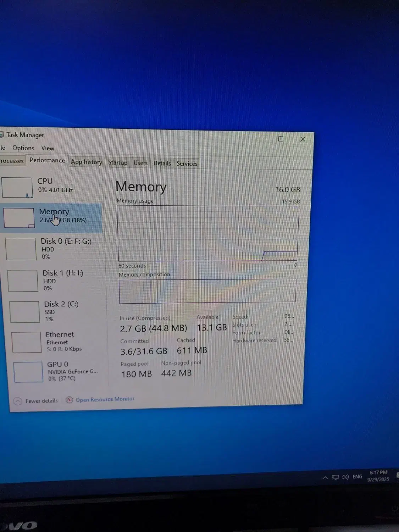Click the Fewer details chevron icon
Image resolution: width=399 pixels, height=532 pixels.
(x=17, y=401)
